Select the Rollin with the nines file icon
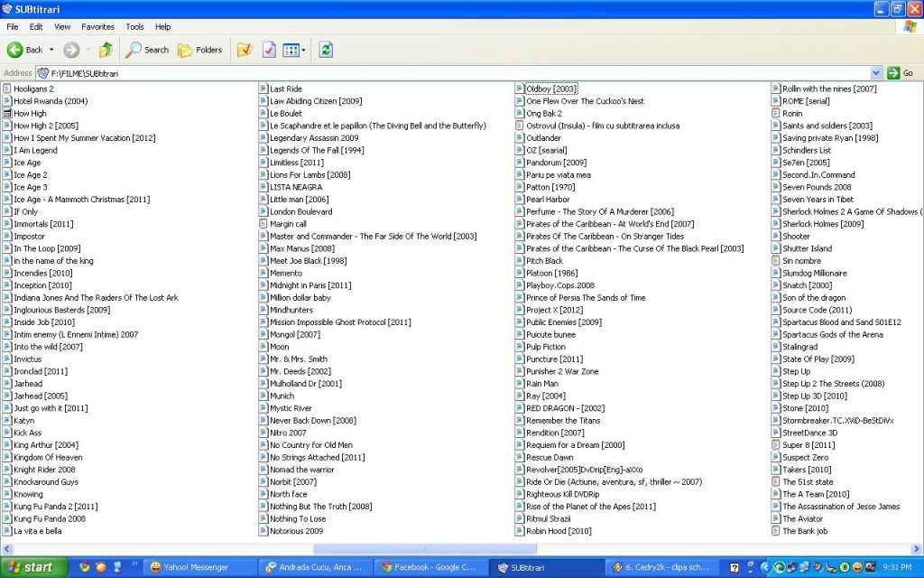Screen dimensions: 924x578 click(775, 89)
